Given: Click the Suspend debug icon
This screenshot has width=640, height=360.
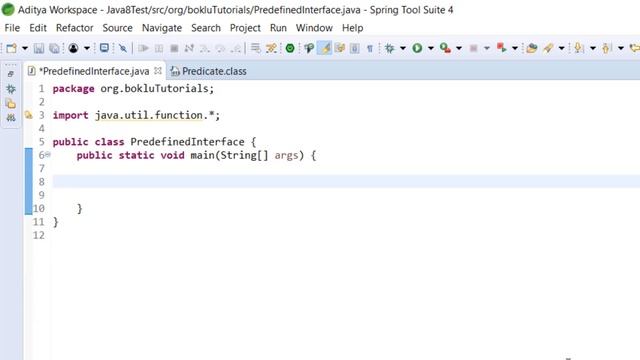Looking at the screenshot, I should point(159,48).
